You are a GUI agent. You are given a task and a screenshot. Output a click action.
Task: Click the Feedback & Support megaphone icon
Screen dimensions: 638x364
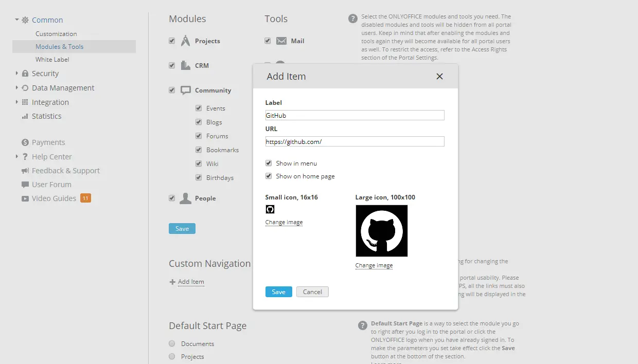(25, 171)
